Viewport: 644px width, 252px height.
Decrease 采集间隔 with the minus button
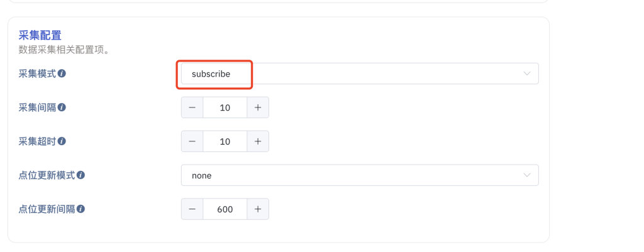click(x=192, y=107)
